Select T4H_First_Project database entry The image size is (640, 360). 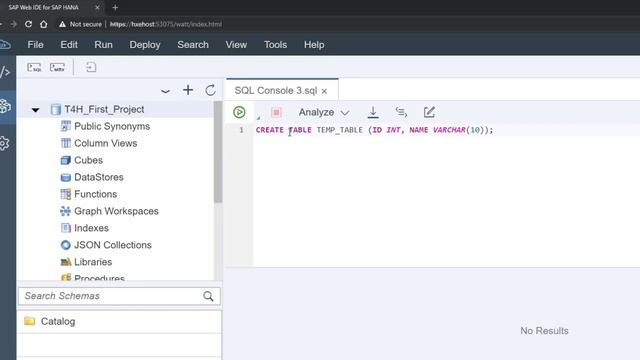click(x=104, y=109)
